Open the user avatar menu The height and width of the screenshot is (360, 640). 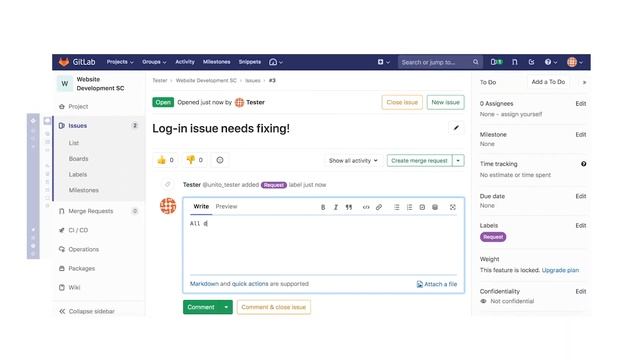[x=575, y=62]
